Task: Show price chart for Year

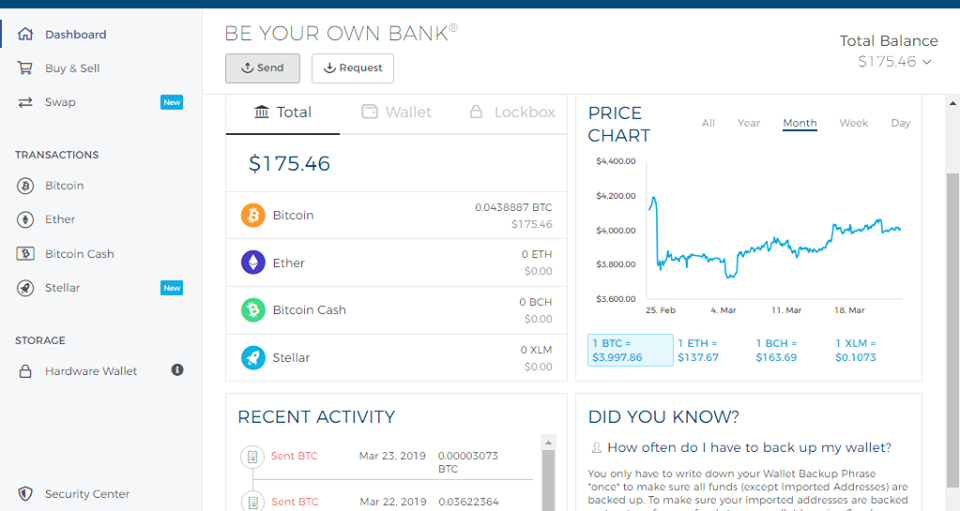Action: point(749,123)
